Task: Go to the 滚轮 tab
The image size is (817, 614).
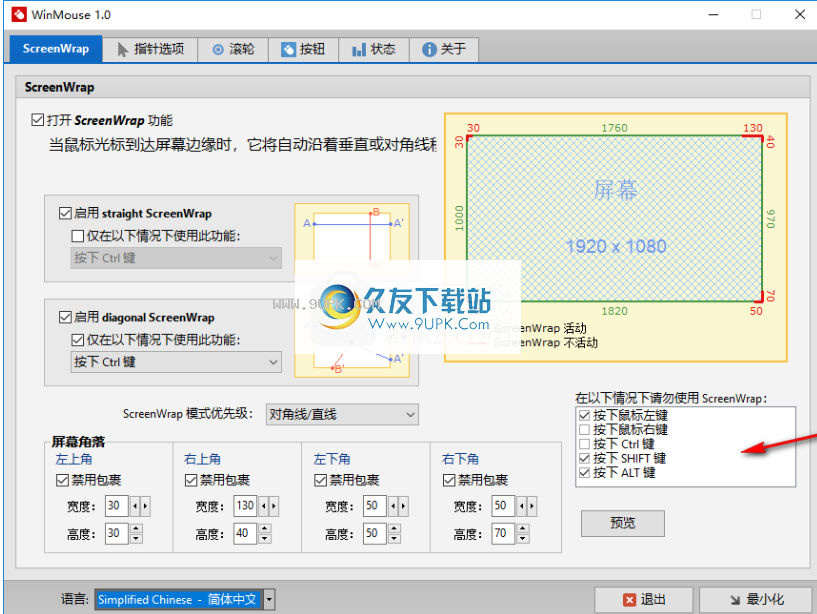Action: [x=233, y=50]
